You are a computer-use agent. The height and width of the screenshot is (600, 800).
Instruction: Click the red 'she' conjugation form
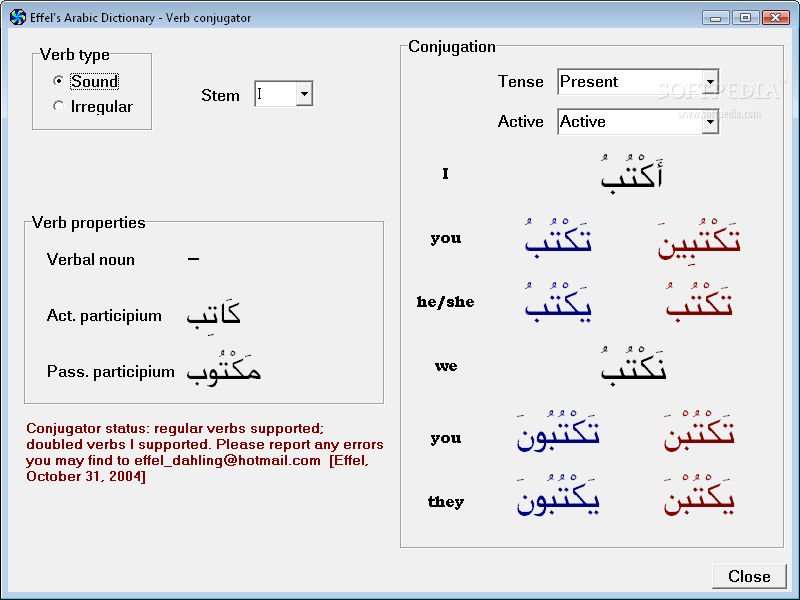699,303
